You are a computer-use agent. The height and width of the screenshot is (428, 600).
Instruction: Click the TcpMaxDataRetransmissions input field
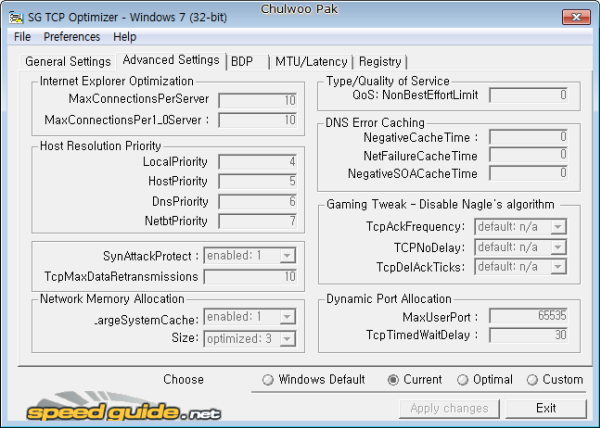[x=250, y=277]
